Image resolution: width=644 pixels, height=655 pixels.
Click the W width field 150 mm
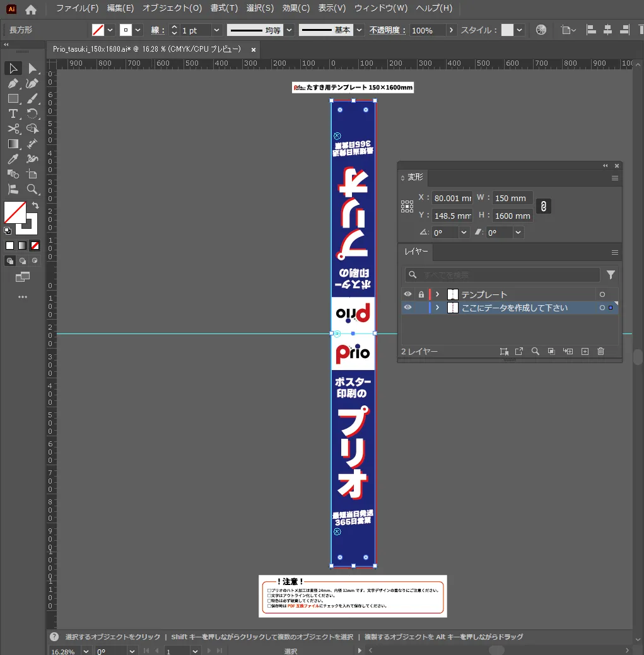[x=512, y=198]
